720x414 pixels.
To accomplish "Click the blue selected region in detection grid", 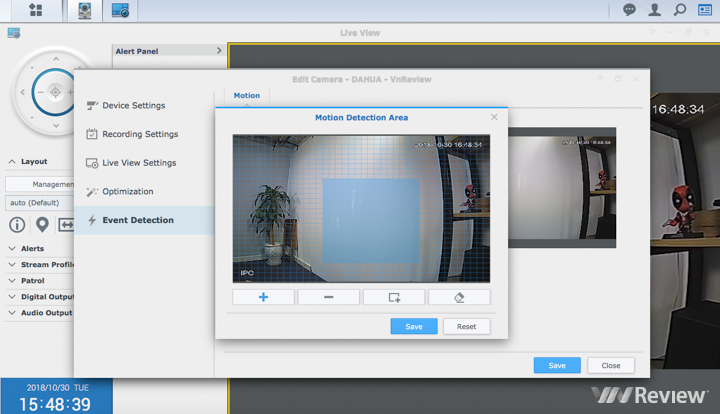I will point(370,220).
